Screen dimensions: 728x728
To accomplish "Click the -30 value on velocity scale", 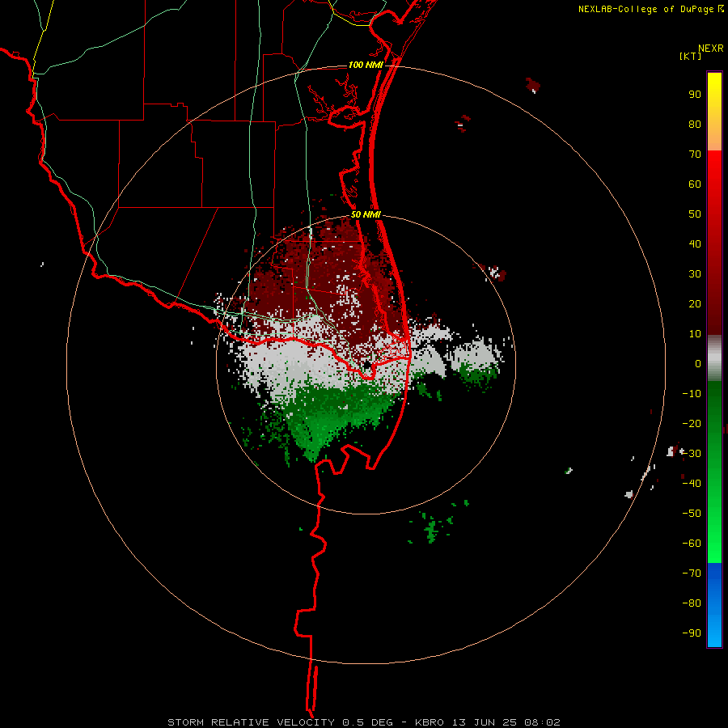I will (692, 454).
